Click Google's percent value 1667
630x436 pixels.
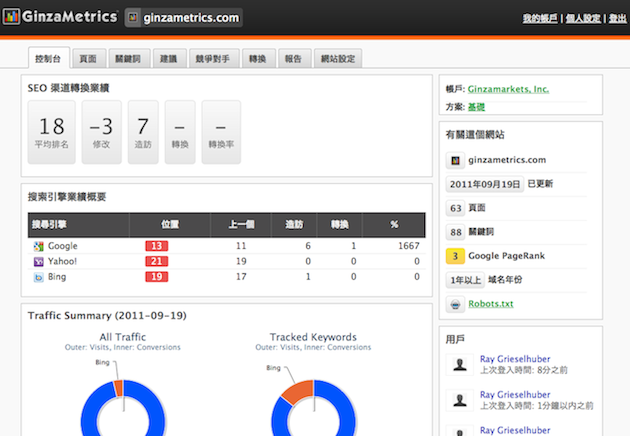pos(409,246)
